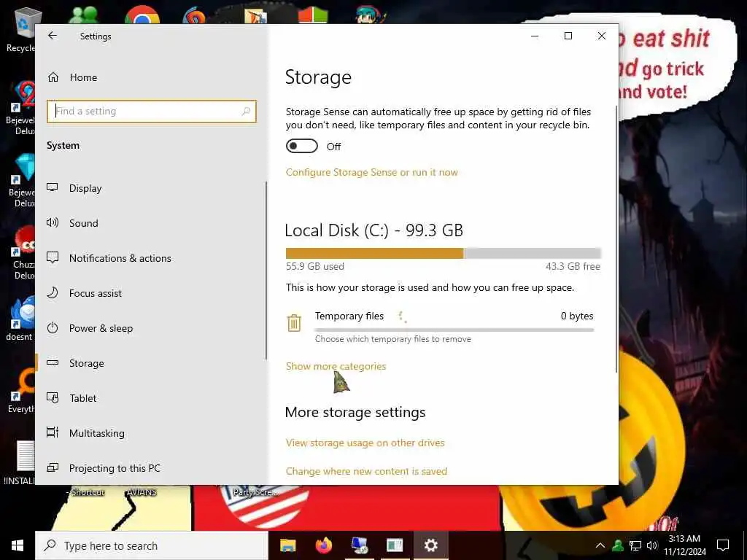Turn on the Storage Sense toggle
Image resolution: width=747 pixels, height=560 pixels.
301,146
